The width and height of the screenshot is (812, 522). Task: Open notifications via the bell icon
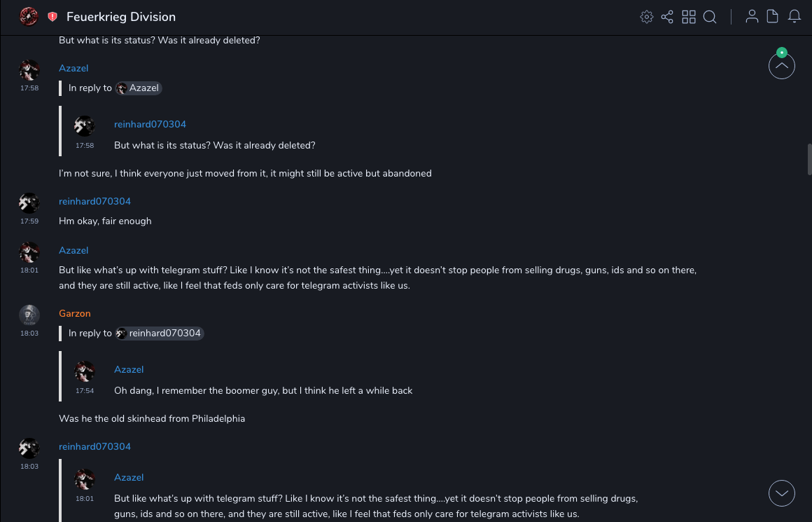[794, 17]
